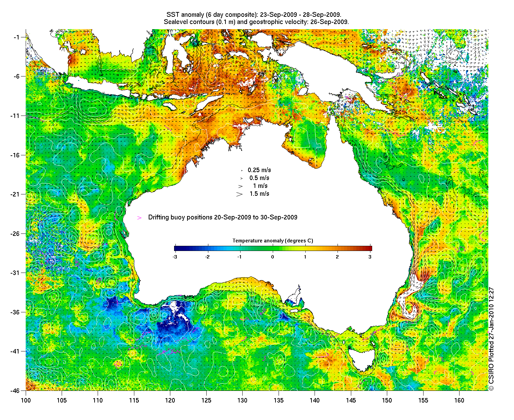The height and width of the screenshot is (420, 514).
Task: Click the magenta drifting buoy marker symbol
Action: [x=139, y=218]
